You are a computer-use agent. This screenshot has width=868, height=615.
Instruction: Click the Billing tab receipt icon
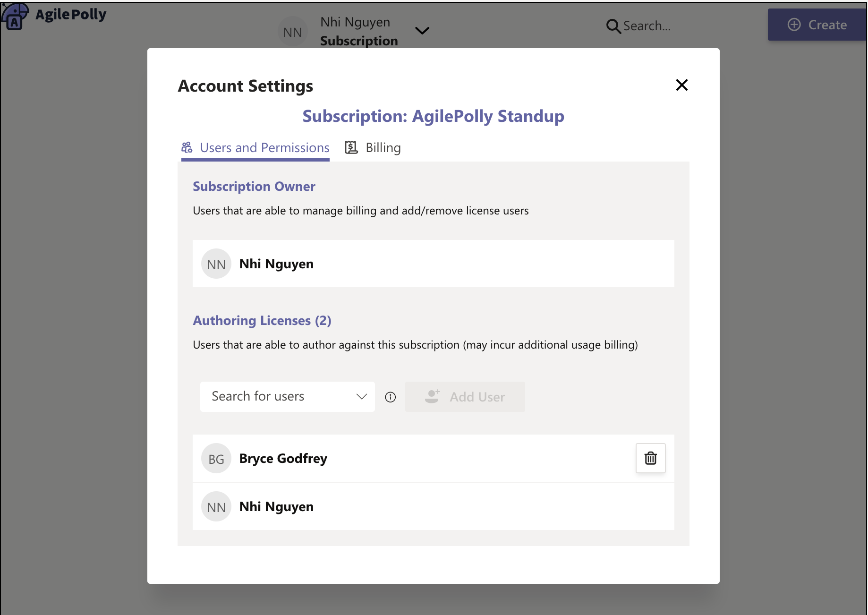click(x=351, y=148)
